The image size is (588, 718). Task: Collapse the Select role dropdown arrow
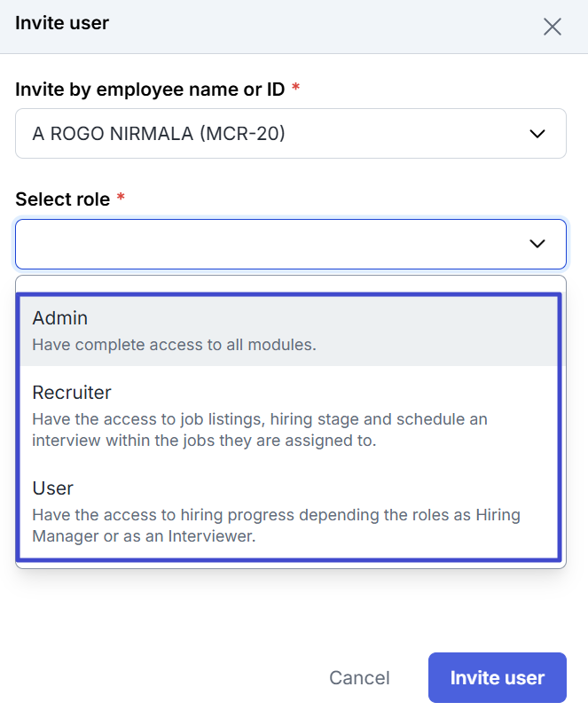[x=537, y=244]
